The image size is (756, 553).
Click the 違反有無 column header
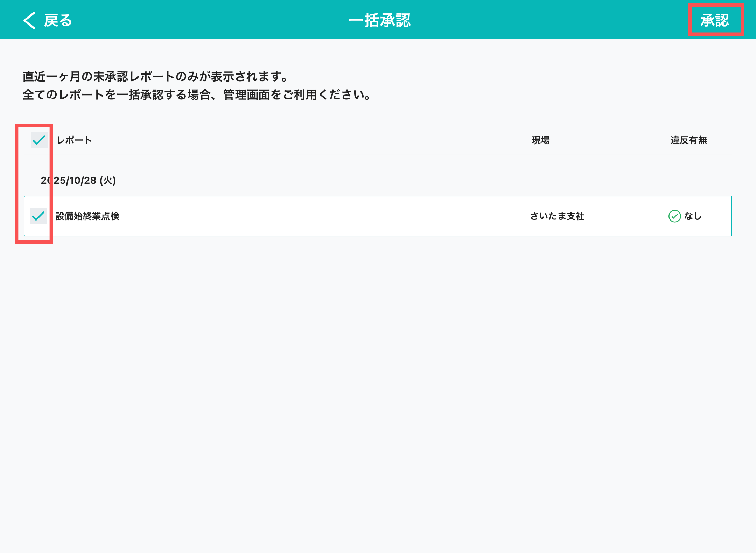(688, 140)
